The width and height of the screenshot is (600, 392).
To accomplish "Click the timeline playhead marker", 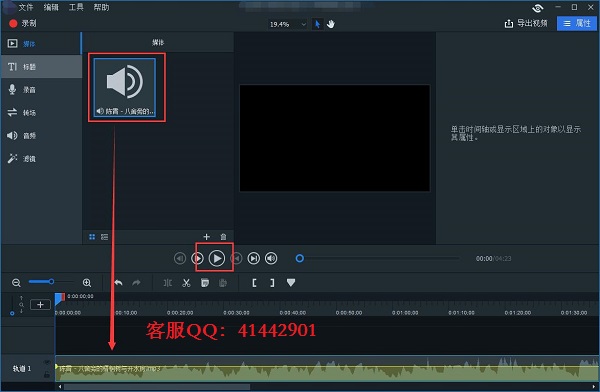I will (59, 298).
